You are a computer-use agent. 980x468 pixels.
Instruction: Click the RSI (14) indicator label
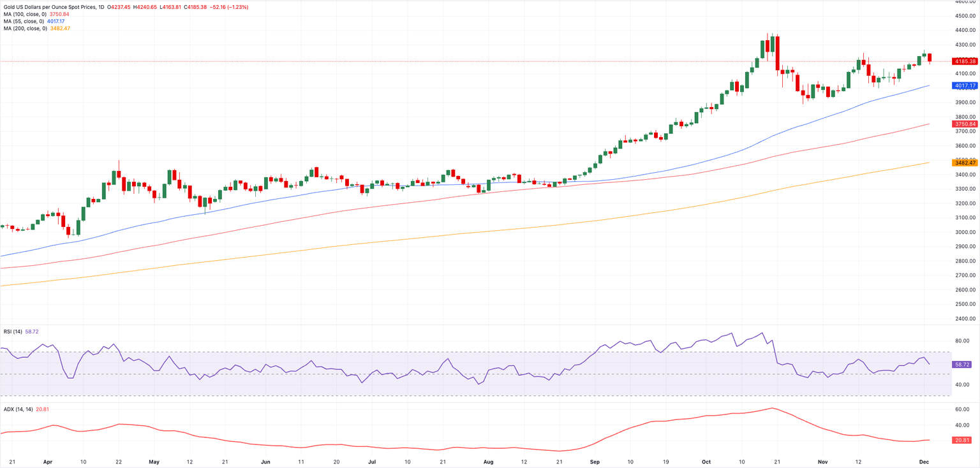click(13, 332)
